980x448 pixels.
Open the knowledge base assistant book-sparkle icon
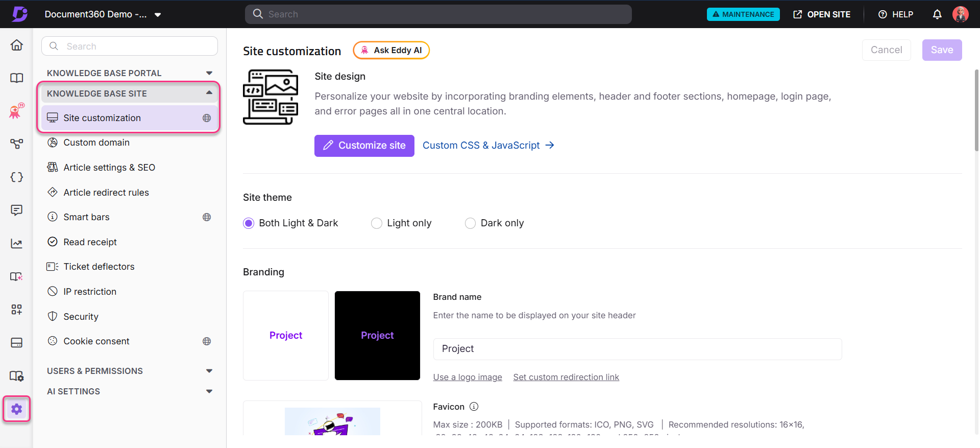click(x=17, y=276)
